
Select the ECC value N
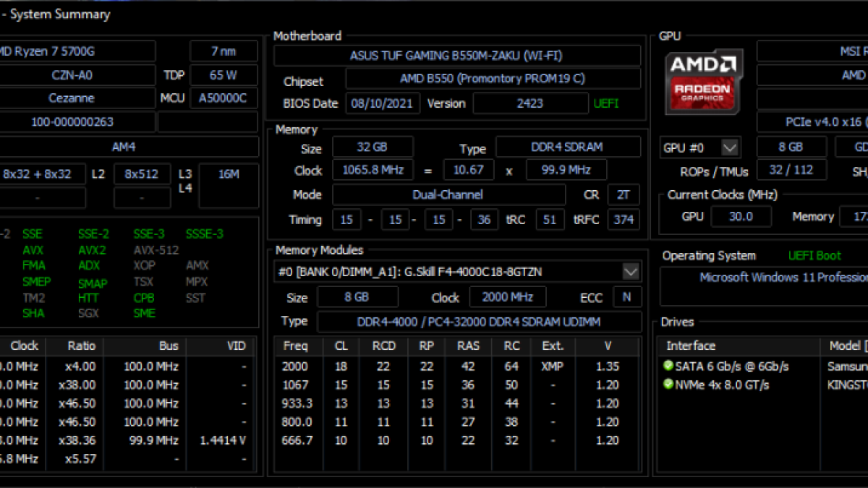[x=626, y=297]
